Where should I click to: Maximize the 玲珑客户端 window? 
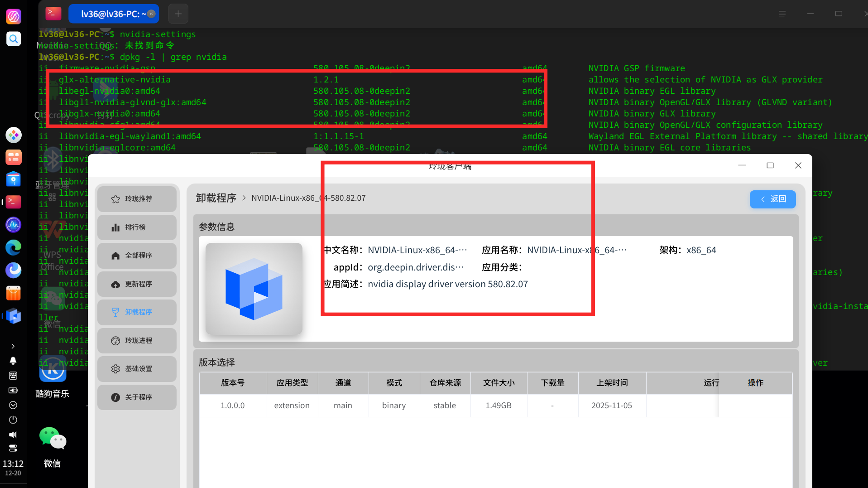(x=770, y=165)
